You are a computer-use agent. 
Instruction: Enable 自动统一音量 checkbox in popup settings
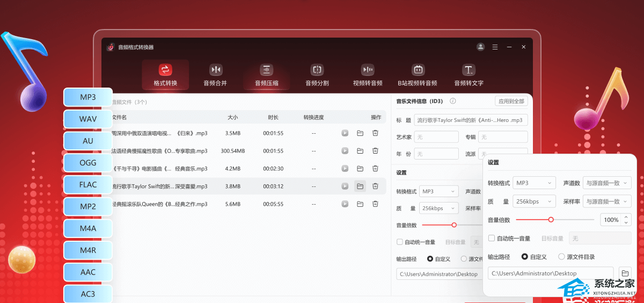[x=492, y=239]
